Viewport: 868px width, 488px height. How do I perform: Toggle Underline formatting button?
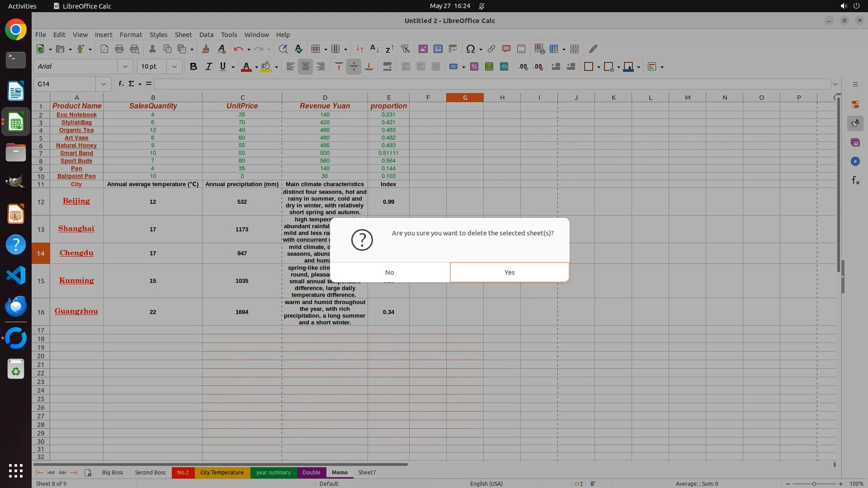[223, 67]
